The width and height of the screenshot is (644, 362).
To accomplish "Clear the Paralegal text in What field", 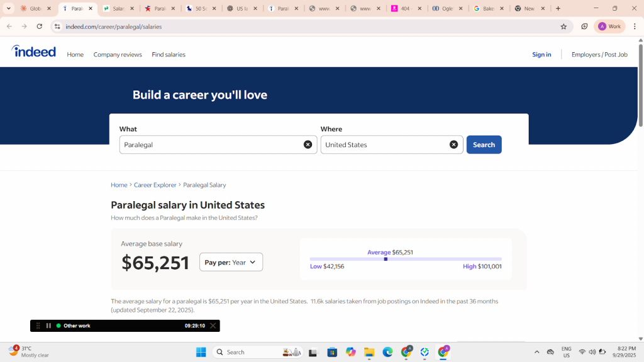I will click(x=308, y=145).
